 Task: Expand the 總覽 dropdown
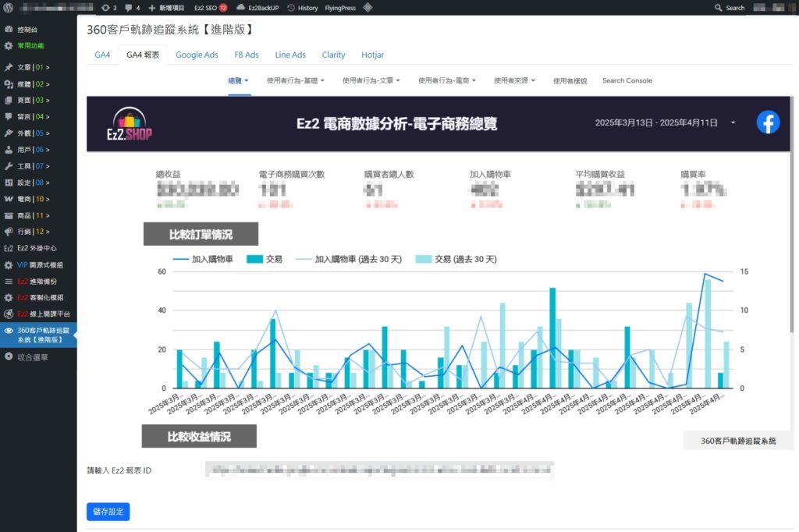(x=238, y=80)
